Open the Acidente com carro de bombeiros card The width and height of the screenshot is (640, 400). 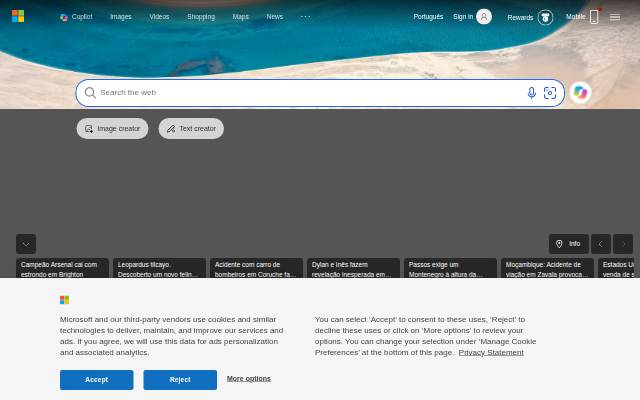[x=256, y=268]
